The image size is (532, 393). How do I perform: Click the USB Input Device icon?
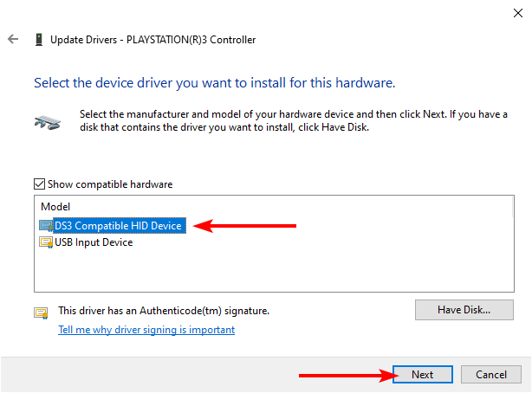pos(46,242)
